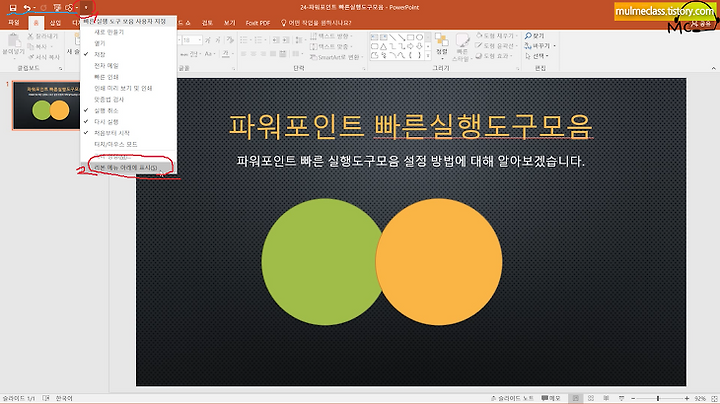This screenshot has width=720, height=404.
Task: Switch to the 보기 ribbon tab
Action: (x=230, y=23)
